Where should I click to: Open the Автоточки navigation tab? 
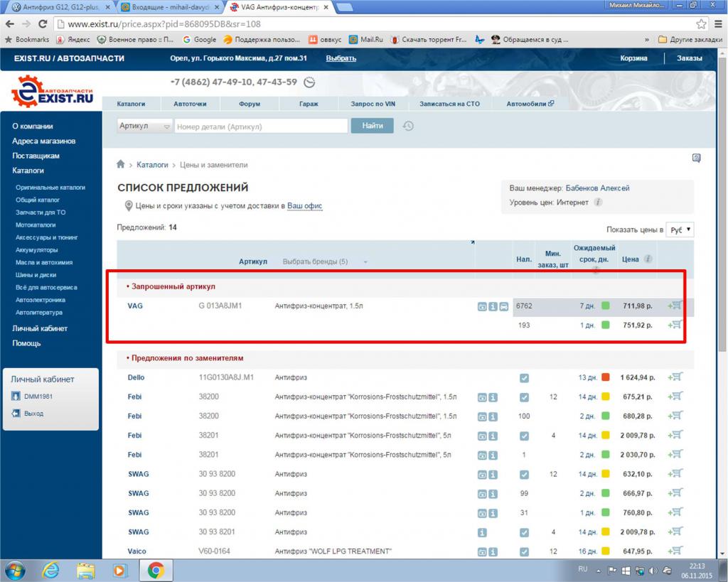[190, 104]
